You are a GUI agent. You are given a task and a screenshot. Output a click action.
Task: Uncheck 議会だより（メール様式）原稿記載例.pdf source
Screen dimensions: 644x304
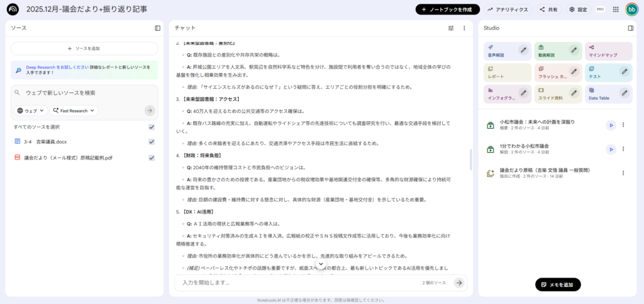coord(151,158)
